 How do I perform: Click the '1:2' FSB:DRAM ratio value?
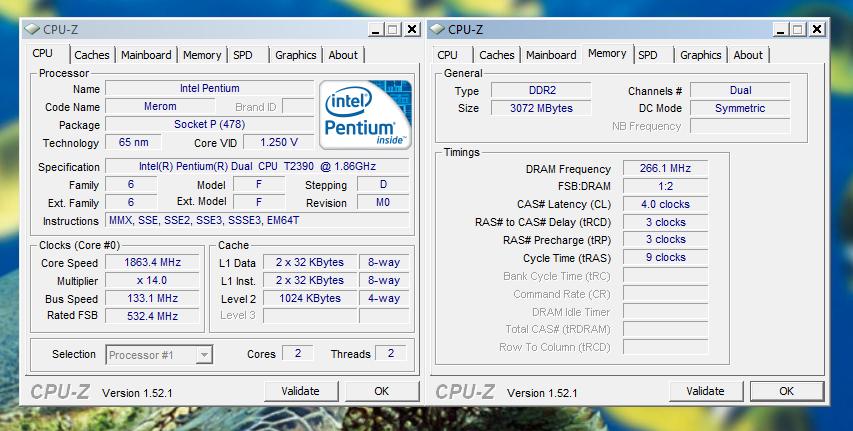click(x=665, y=186)
